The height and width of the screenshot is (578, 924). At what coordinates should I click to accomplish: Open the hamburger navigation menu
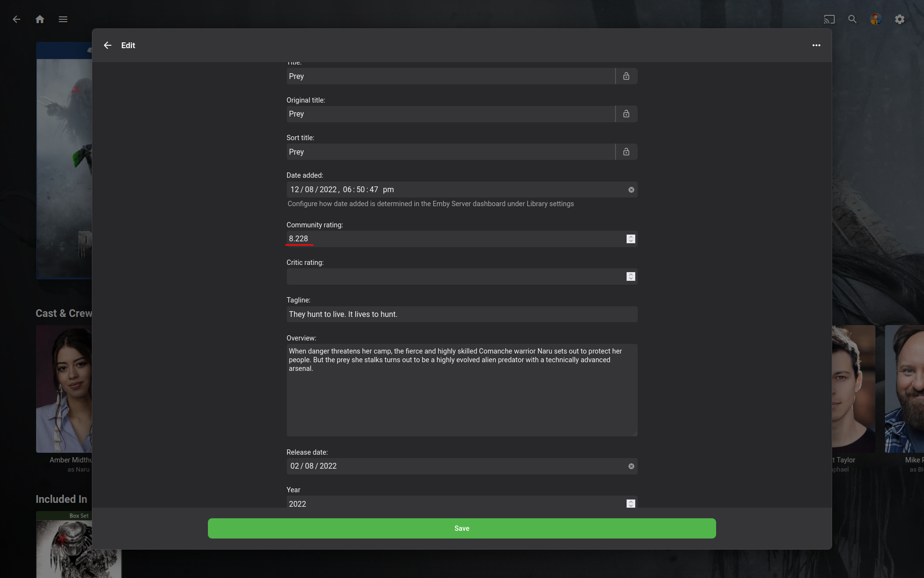[63, 19]
